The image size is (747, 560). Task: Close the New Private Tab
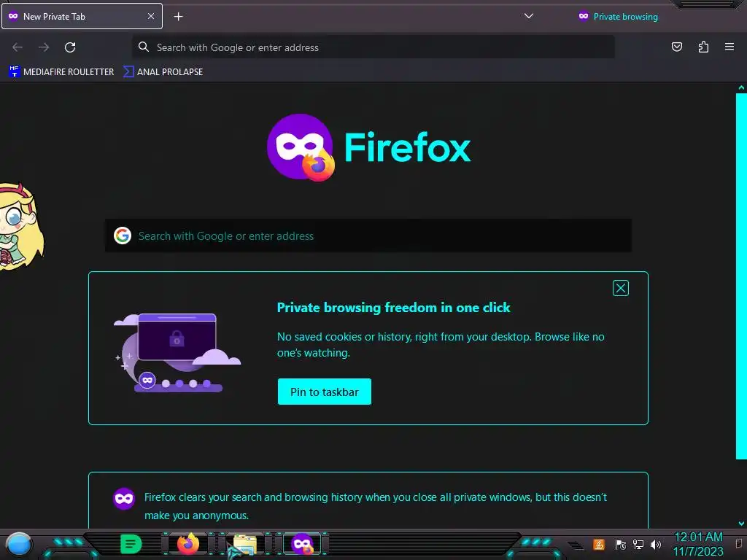click(151, 16)
